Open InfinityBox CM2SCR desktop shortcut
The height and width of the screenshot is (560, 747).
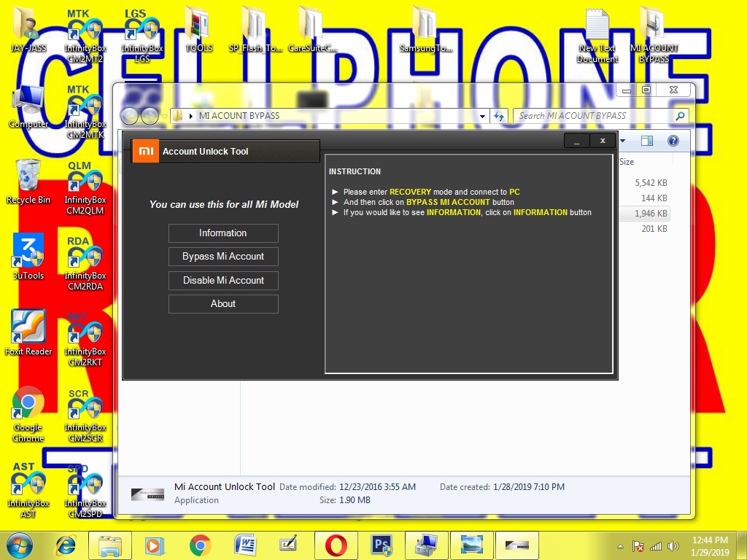pyautogui.click(x=85, y=415)
